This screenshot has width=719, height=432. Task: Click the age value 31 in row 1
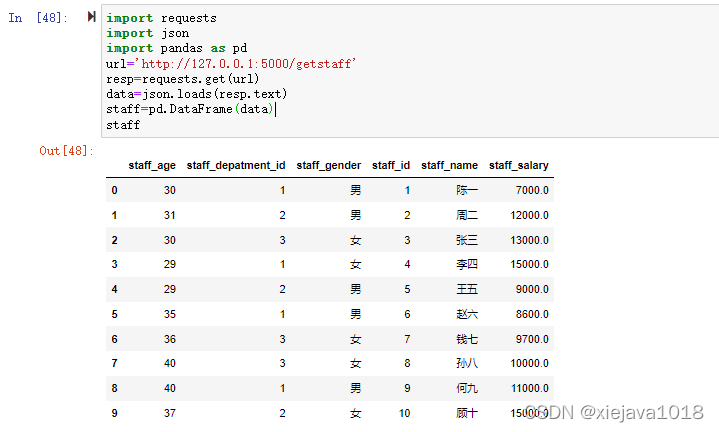[170, 215]
